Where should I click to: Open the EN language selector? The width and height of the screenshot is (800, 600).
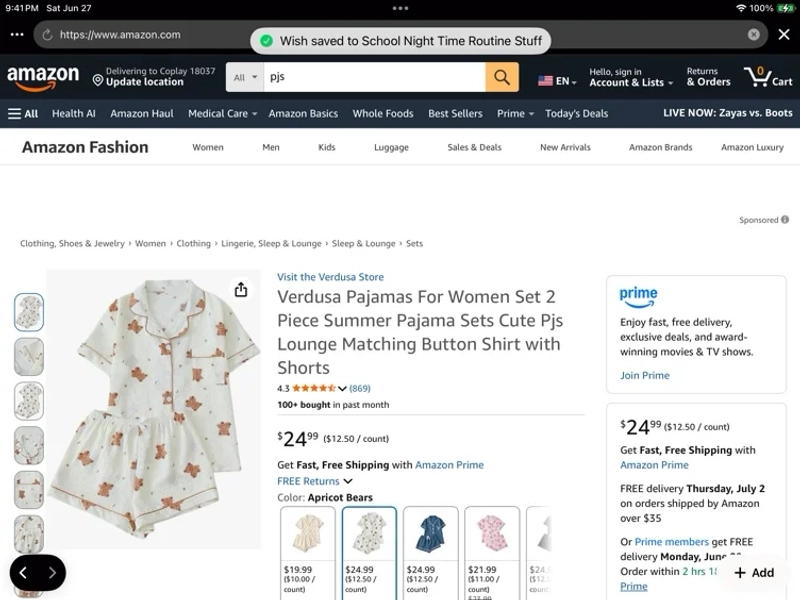pyautogui.click(x=557, y=81)
